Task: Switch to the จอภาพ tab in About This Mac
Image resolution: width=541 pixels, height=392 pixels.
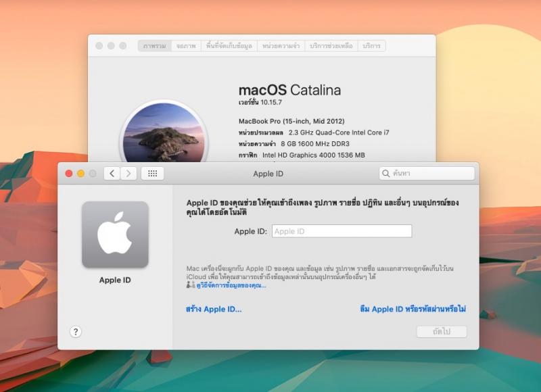Action: click(187, 46)
